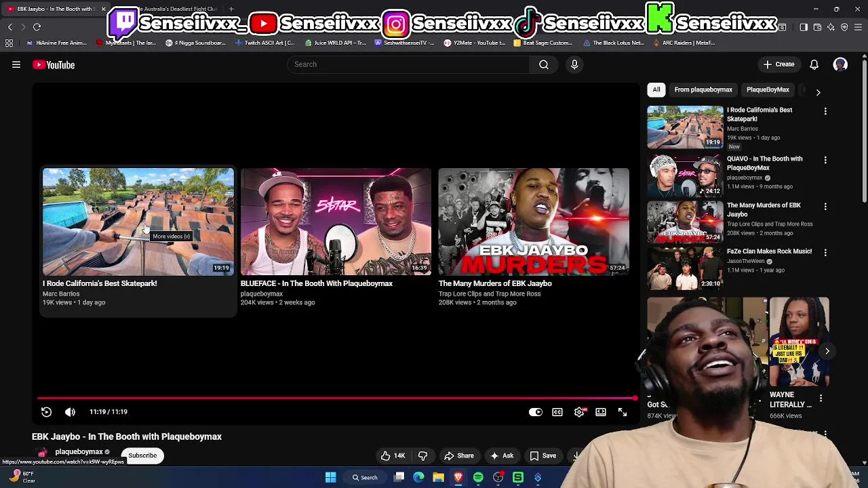Save the video to a playlist

pyautogui.click(x=542, y=455)
